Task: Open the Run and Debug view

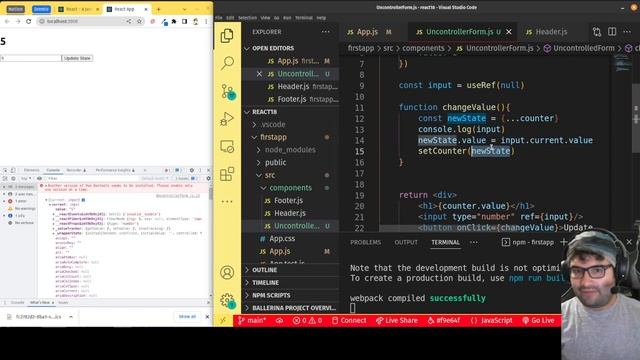Action: click(227, 119)
